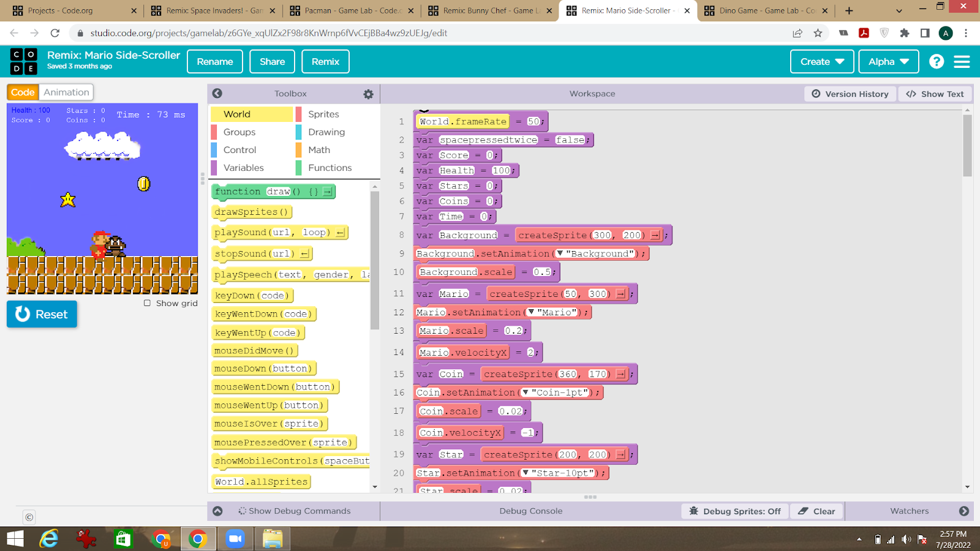This screenshot has width=980, height=551.
Task: Expand createSprite params arrow on line 8
Action: point(655,235)
